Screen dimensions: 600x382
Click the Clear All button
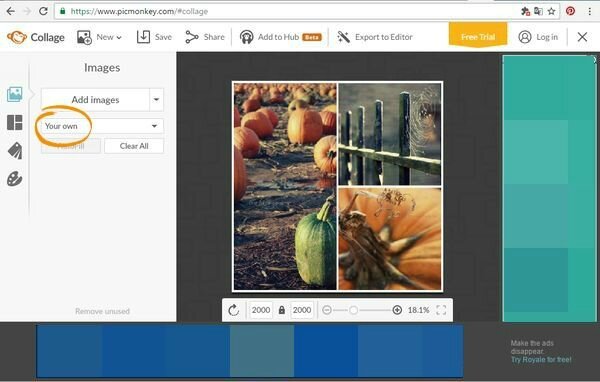134,146
